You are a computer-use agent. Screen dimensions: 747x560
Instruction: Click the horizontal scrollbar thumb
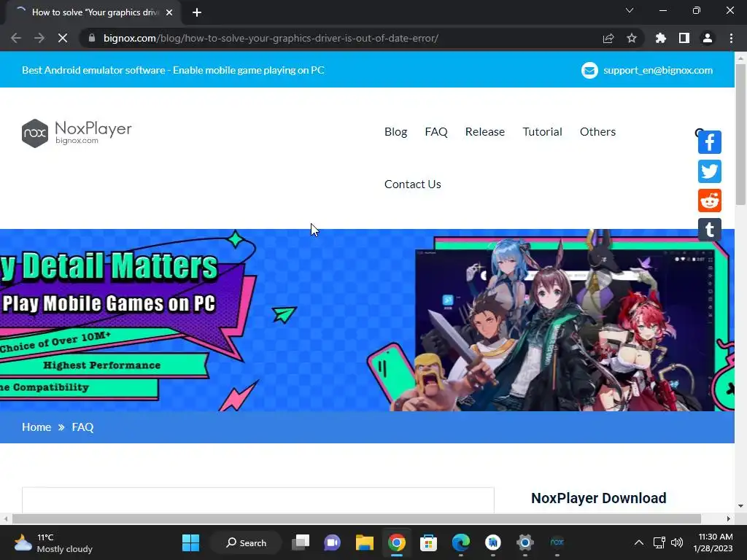click(356, 518)
